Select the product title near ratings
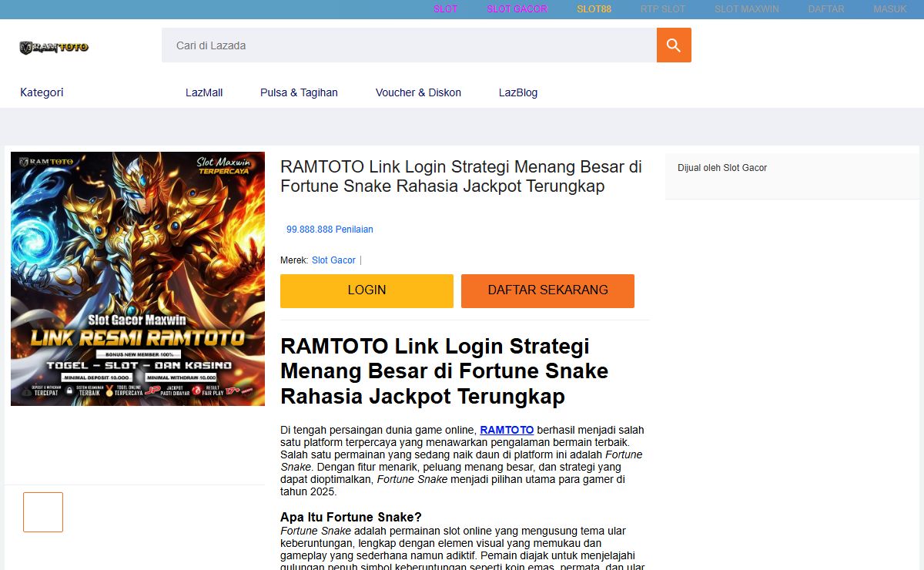 click(461, 176)
